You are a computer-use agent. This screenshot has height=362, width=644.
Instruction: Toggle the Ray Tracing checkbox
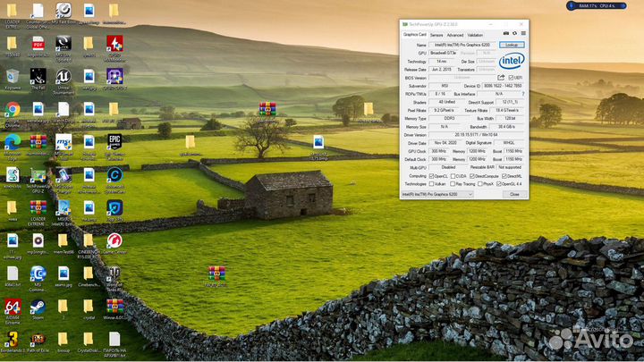(453, 184)
